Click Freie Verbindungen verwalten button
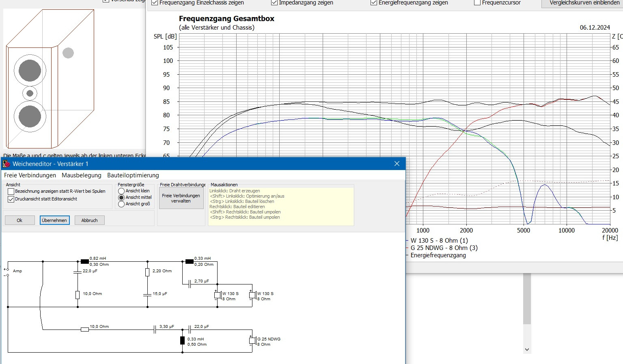This screenshot has height=364, width=623. tap(181, 198)
